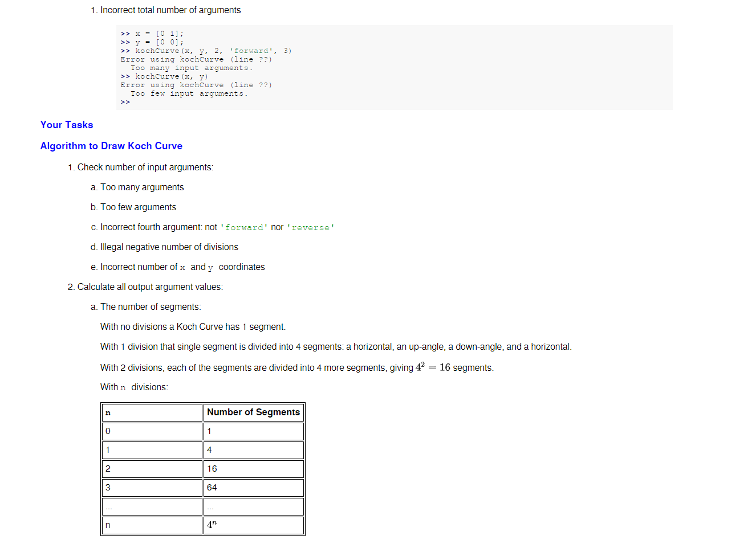Click the 'reverse' code literal in item c
This screenshot has height=544, width=756.
tap(311, 227)
